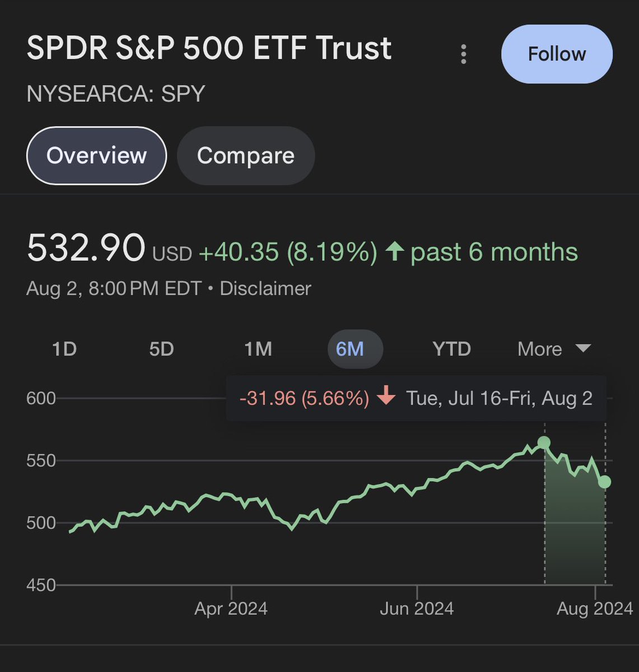Click the Jun 2024 axis label
The height and width of the screenshot is (672, 639).
[417, 609]
